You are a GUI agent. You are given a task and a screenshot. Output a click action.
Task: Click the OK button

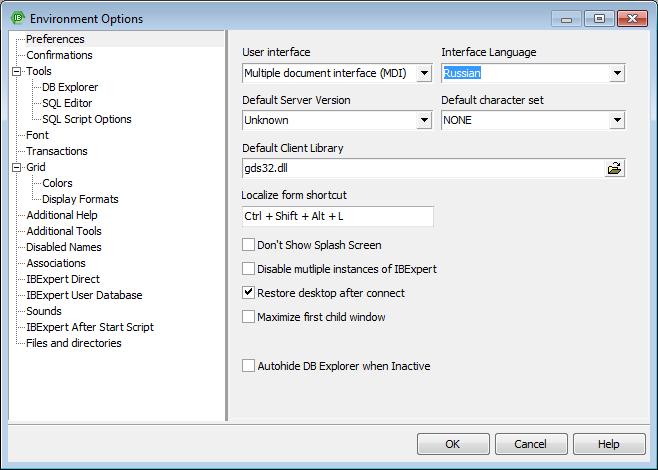coord(453,444)
